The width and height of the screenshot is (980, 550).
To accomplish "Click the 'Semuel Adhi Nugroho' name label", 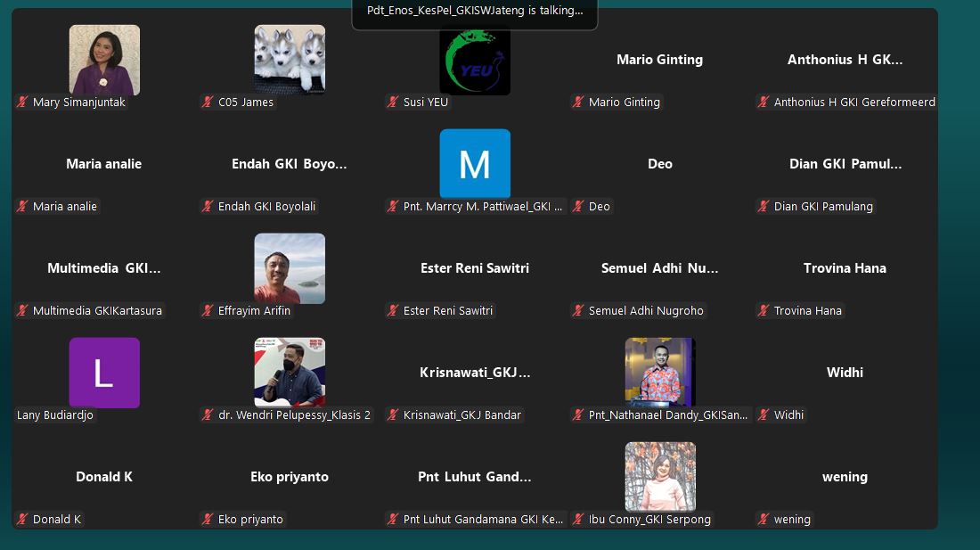I will coord(646,310).
